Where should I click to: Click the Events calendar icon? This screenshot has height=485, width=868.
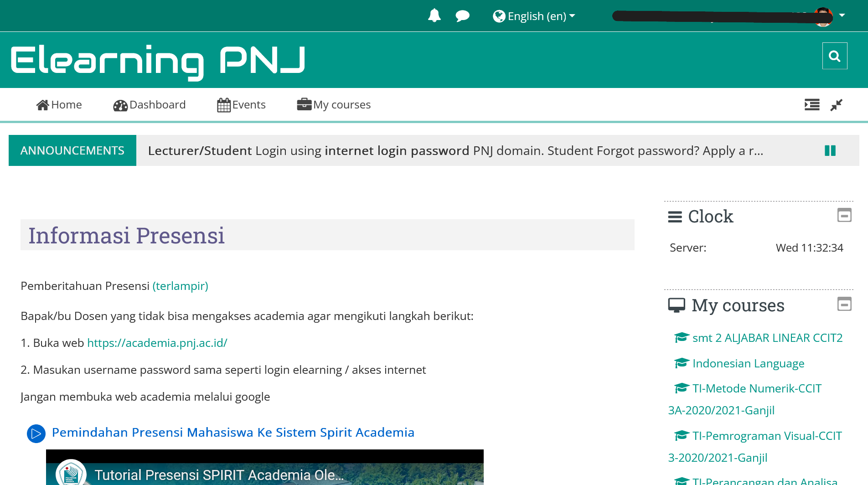click(x=223, y=104)
